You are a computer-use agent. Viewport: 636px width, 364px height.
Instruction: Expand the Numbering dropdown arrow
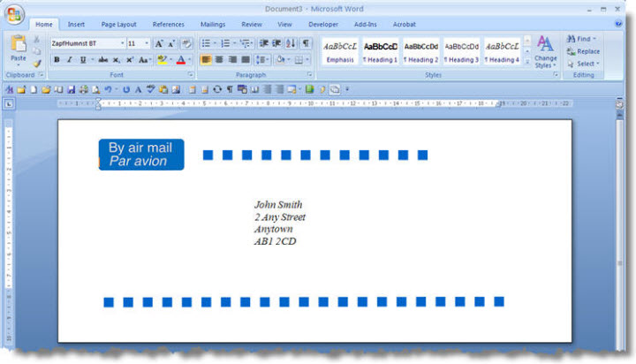click(x=234, y=43)
